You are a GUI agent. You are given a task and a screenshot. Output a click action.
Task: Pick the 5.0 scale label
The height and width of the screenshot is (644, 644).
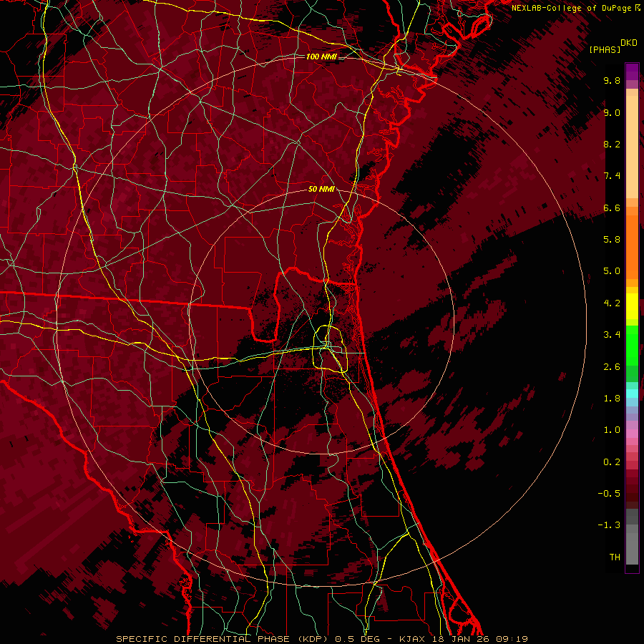(612, 271)
